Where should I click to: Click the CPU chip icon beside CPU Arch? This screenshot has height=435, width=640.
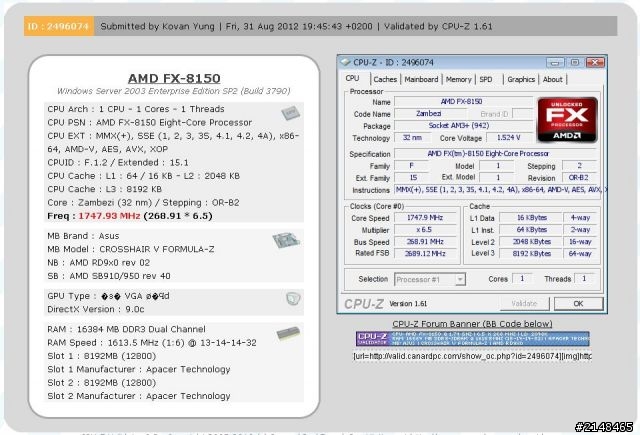pyautogui.click(x=291, y=113)
